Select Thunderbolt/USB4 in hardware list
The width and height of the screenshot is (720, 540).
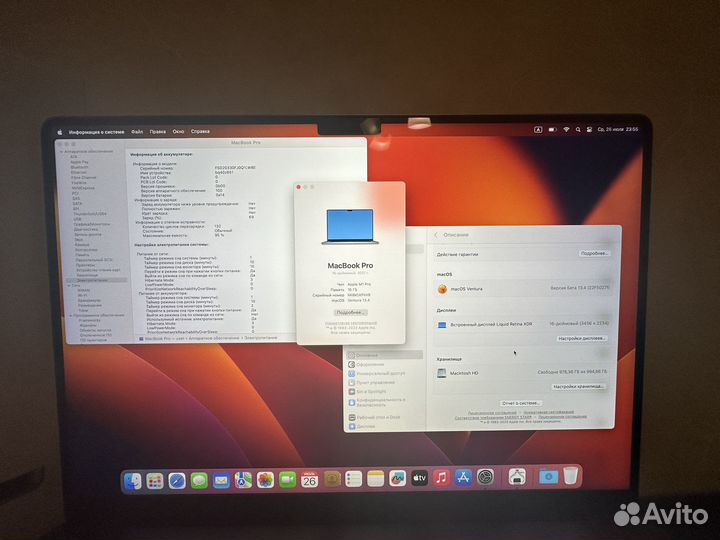click(90, 214)
